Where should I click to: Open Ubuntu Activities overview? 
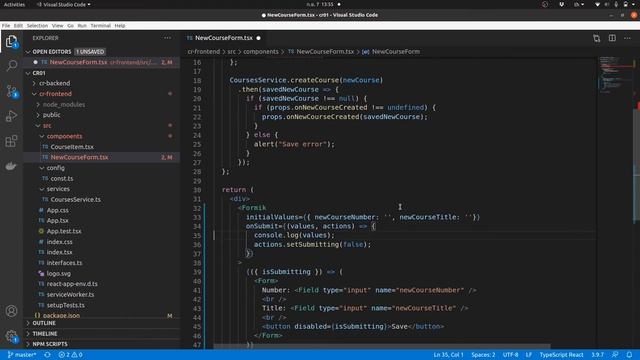click(x=14, y=4)
